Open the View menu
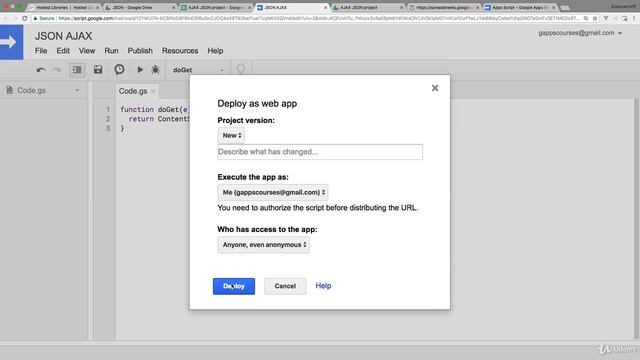Viewport: 640px width, 360px height. [87, 51]
